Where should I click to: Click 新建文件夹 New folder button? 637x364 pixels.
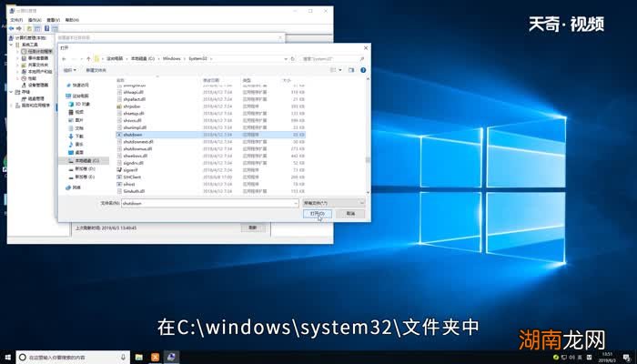96,70
